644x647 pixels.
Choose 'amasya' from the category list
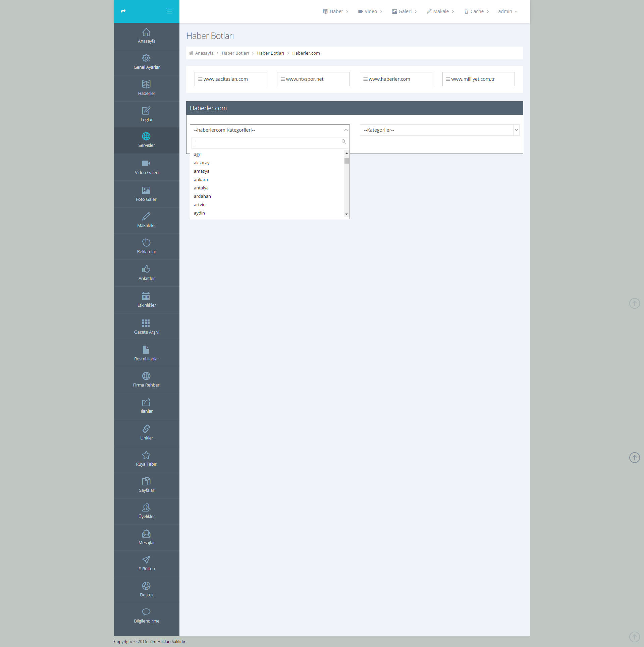(267, 171)
